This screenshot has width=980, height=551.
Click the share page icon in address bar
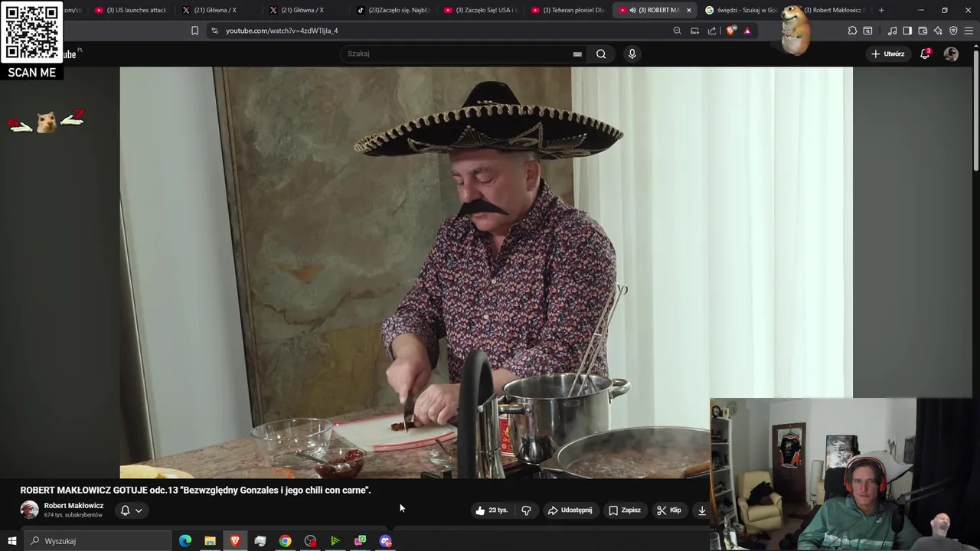[x=712, y=31]
